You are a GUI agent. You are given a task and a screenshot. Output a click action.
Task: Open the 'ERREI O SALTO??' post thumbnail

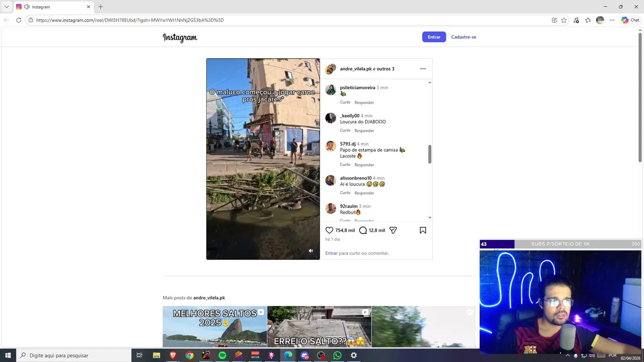click(x=319, y=327)
